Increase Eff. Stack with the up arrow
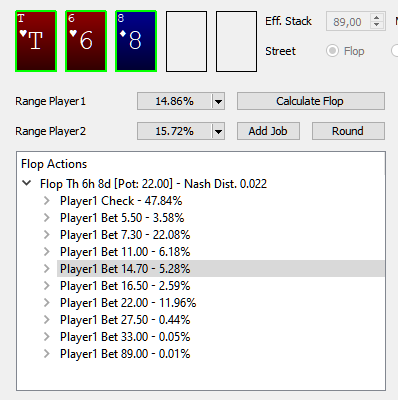Image resolution: width=398 pixels, height=400 pixels. coord(377,18)
